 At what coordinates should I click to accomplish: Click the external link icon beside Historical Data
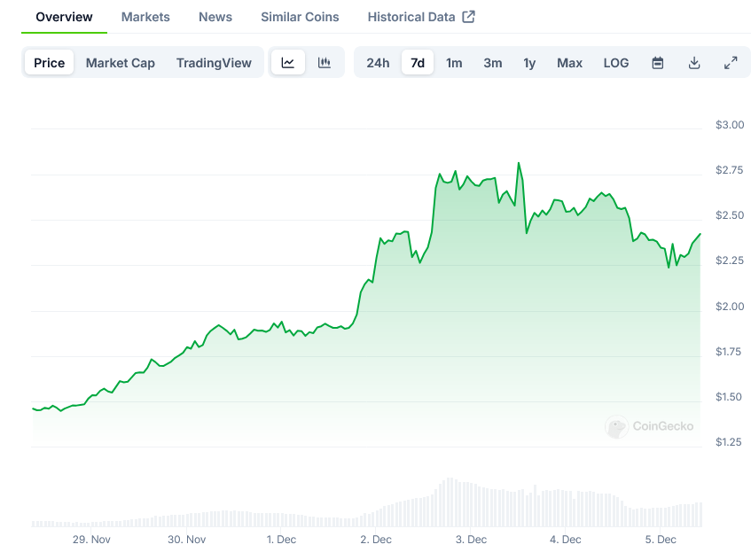469,17
